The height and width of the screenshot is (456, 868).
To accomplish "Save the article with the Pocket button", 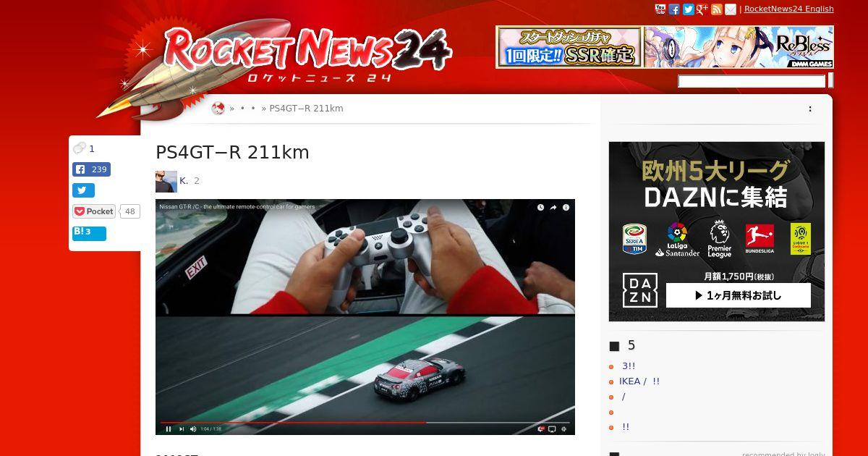I will point(94,211).
